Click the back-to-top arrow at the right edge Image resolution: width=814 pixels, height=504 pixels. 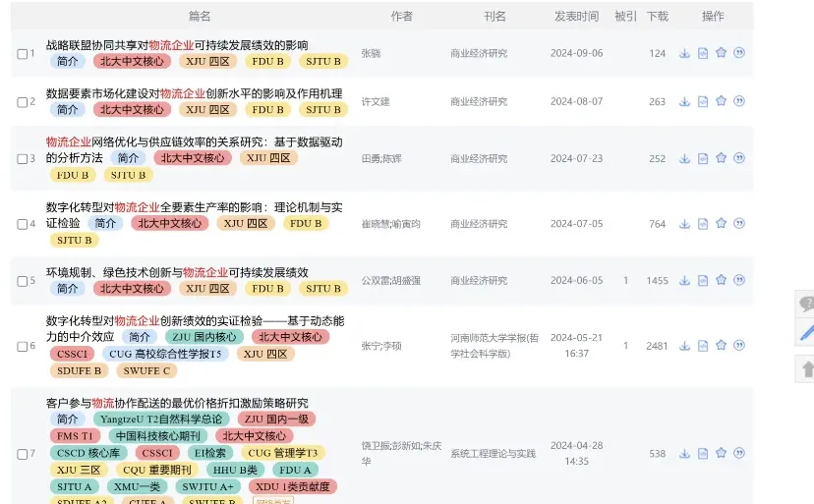point(807,369)
